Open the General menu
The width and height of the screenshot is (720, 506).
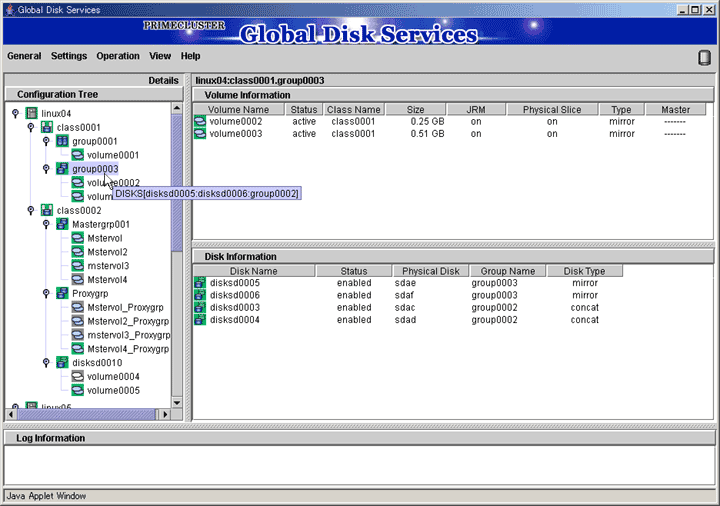click(x=24, y=56)
